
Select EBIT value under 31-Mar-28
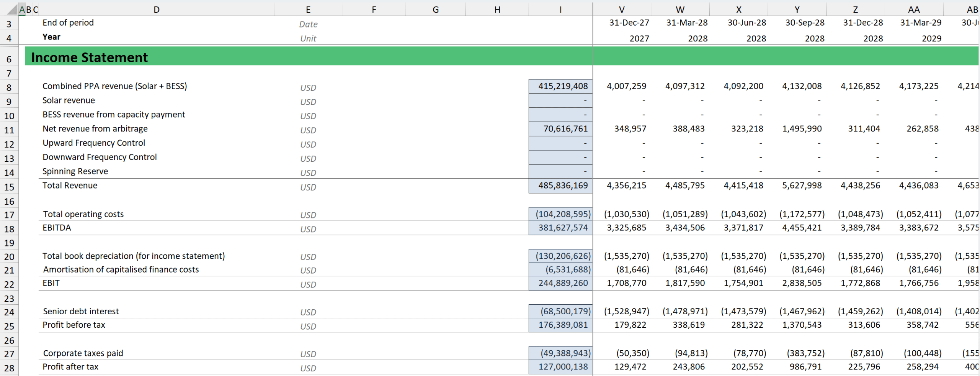pos(685,283)
